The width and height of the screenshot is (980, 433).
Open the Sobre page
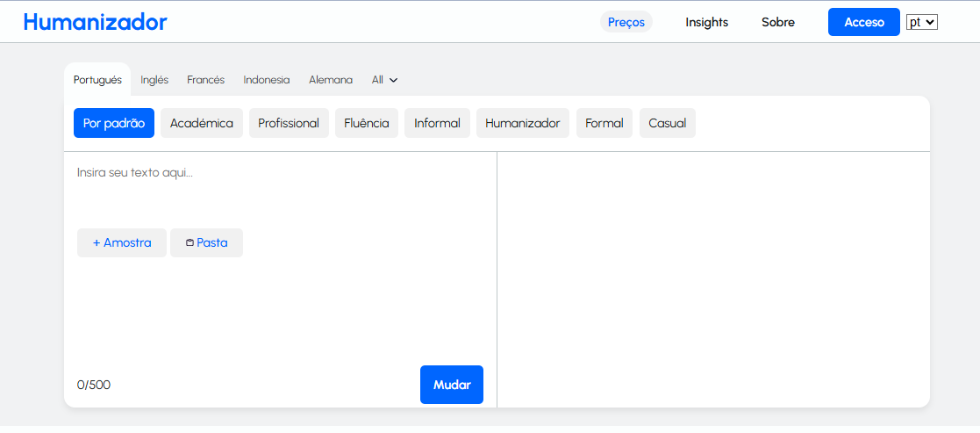coord(777,22)
